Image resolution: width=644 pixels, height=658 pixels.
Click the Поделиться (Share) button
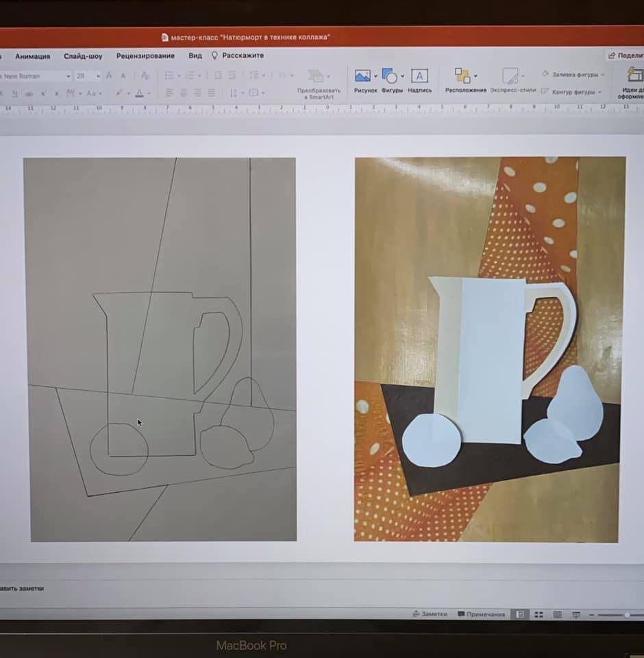click(x=625, y=56)
